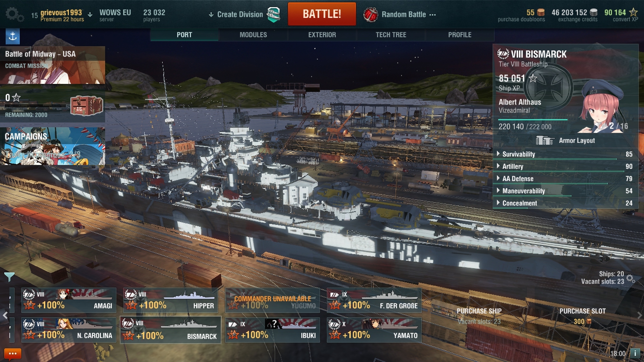Click the commander XP progress bar
The image size is (644, 362).
point(533,120)
